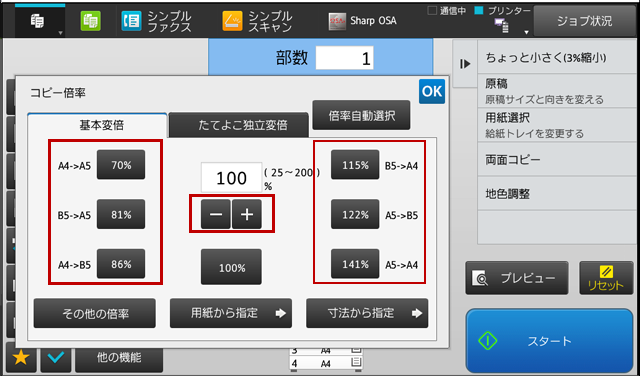Viewport: 640px width, 376px height.
Task: Confirm copy ratio with OK button
Action: click(x=432, y=91)
